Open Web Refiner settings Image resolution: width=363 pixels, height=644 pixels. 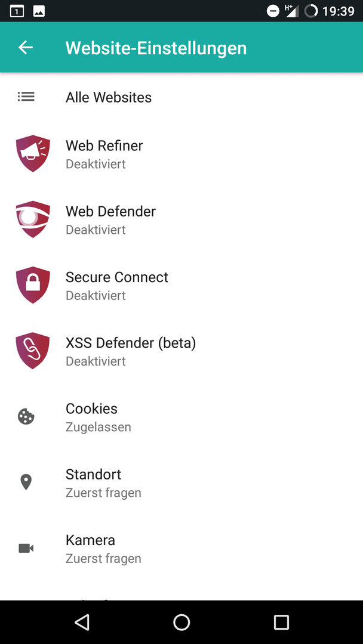pyautogui.click(x=181, y=154)
